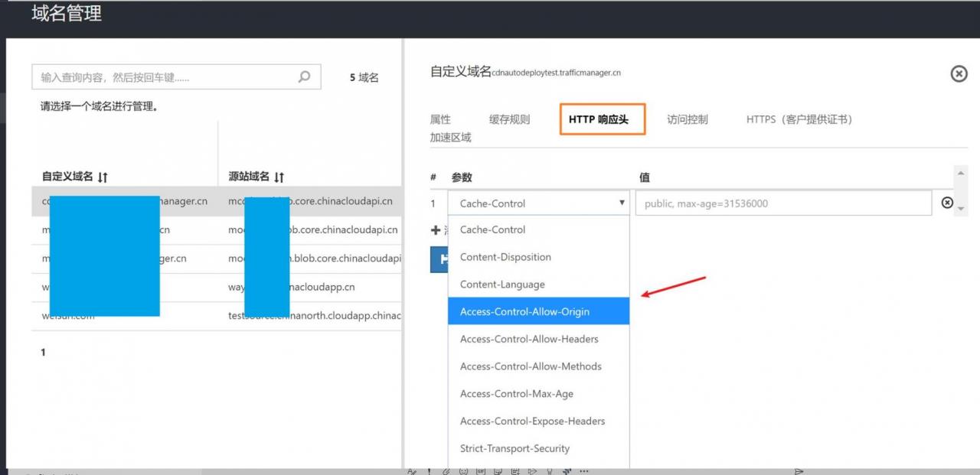This screenshot has height=475, width=980.
Task: Click the scrollbar up arrow on the right
Action: (x=962, y=174)
